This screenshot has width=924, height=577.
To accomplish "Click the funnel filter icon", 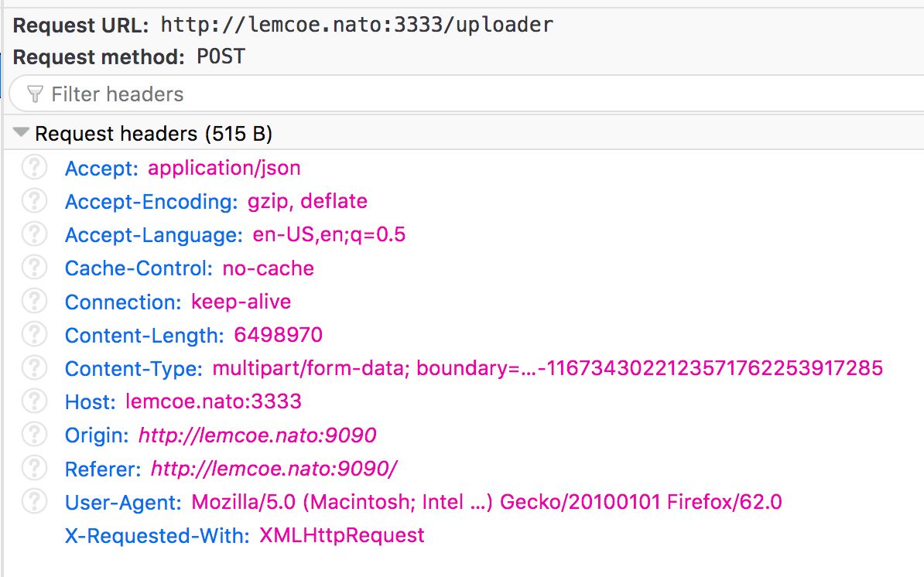I will pos(35,94).
